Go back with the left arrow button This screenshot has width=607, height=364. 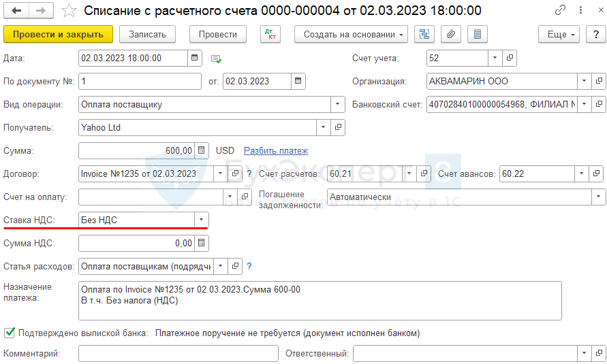point(16,11)
